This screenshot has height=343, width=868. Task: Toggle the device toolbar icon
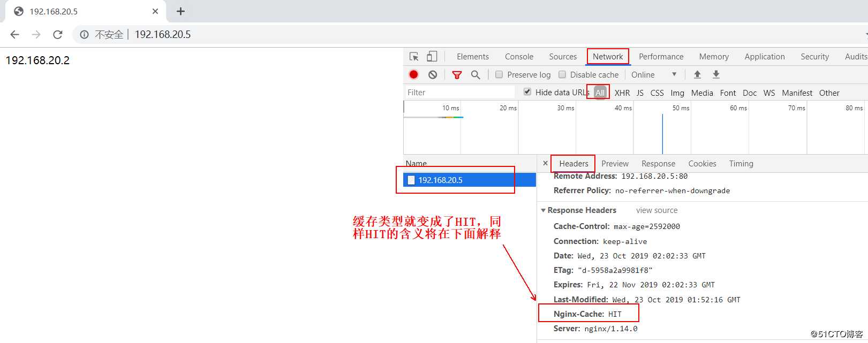pos(432,56)
